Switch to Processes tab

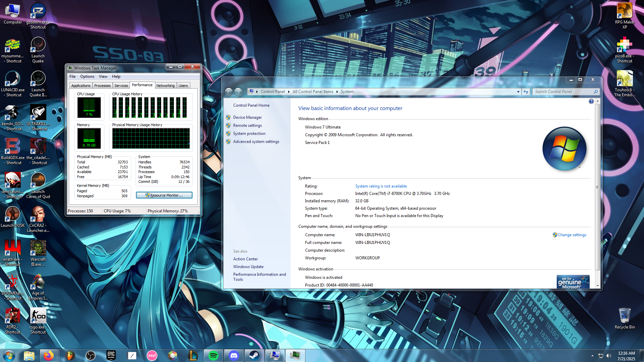pyautogui.click(x=102, y=86)
